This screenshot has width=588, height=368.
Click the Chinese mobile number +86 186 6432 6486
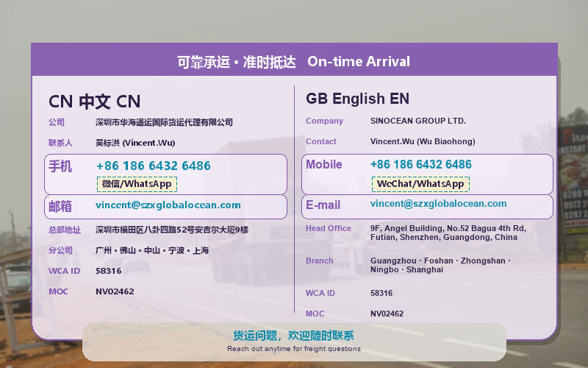(x=154, y=166)
